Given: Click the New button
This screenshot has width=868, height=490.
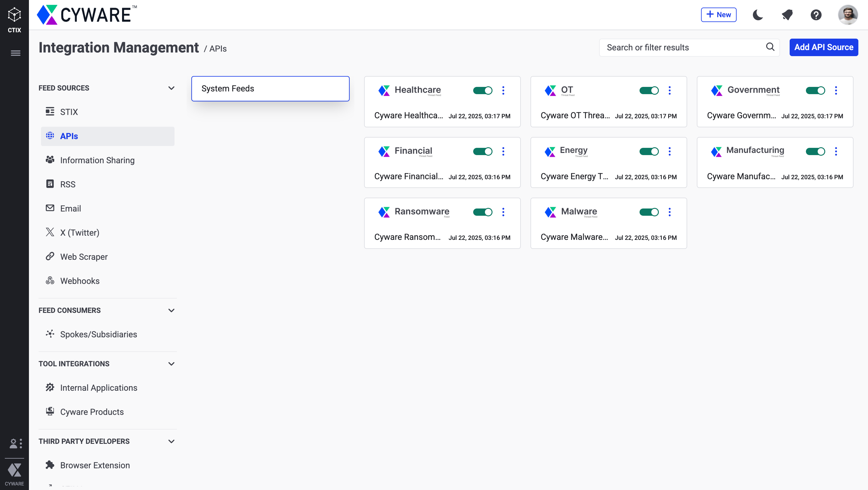Looking at the screenshot, I should (x=719, y=15).
